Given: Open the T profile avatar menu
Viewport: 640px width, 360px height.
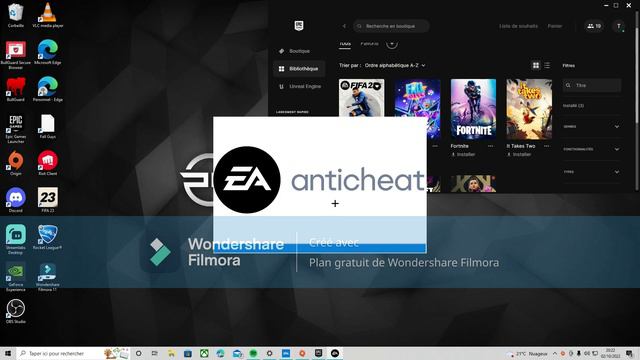Looking at the screenshot, I should [619, 26].
